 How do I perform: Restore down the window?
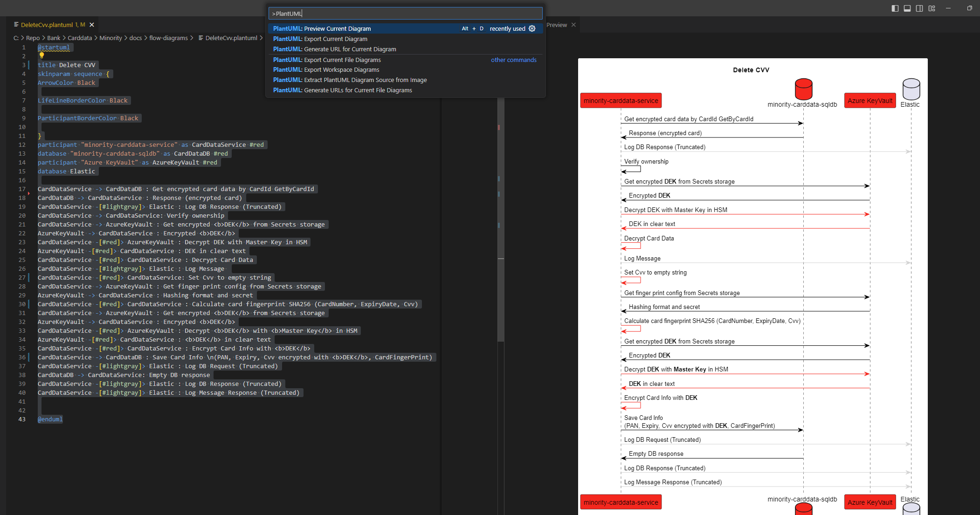(x=969, y=8)
